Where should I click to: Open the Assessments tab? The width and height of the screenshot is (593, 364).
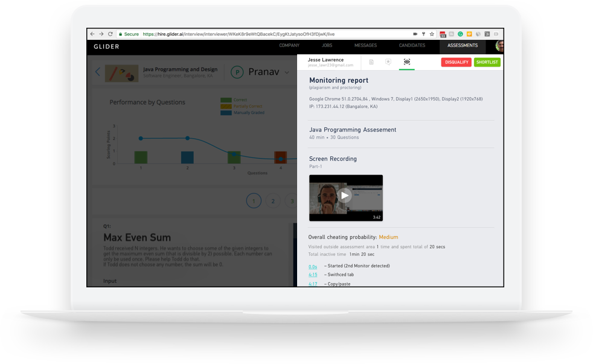462,46
